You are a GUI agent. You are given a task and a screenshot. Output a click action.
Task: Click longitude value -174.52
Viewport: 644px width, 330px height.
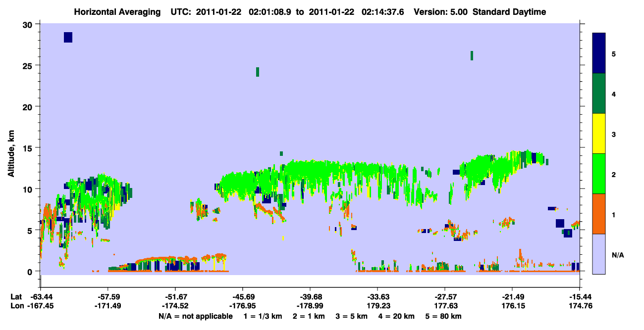tap(175, 306)
